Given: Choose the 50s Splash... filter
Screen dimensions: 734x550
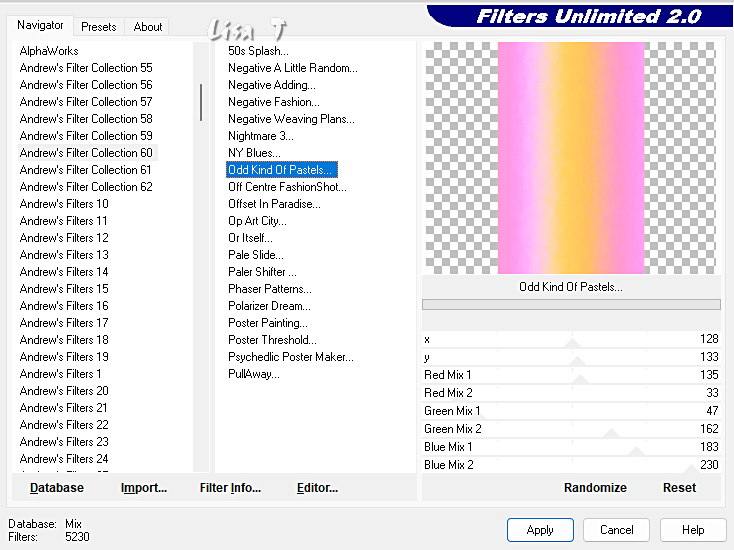Looking at the screenshot, I should click(x=258, y=51).
